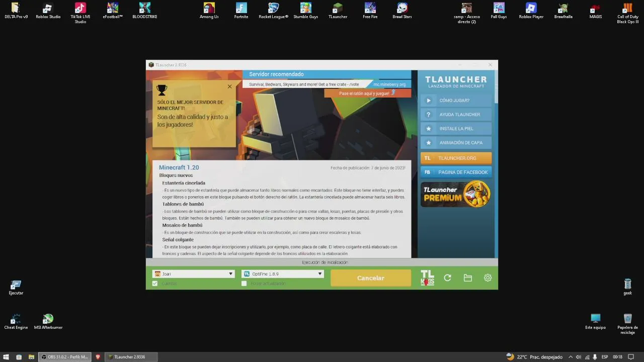Open the Windows Start menu

tap(6, 357)
